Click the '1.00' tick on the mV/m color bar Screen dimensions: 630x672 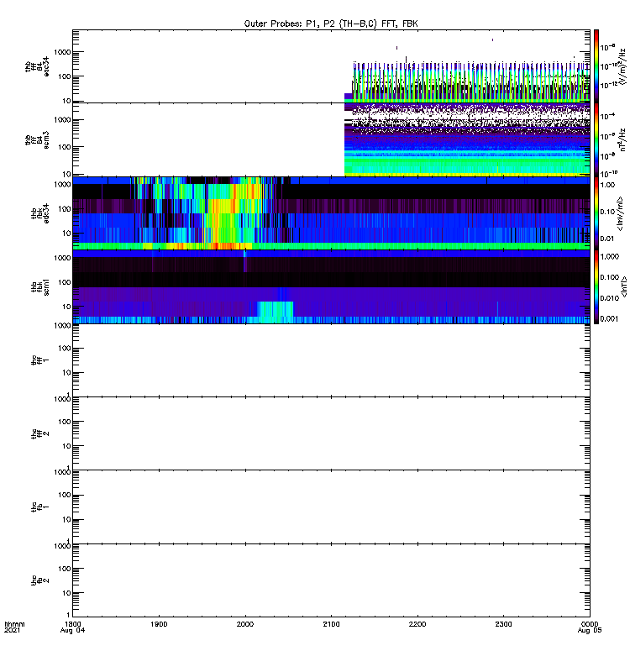607,185
